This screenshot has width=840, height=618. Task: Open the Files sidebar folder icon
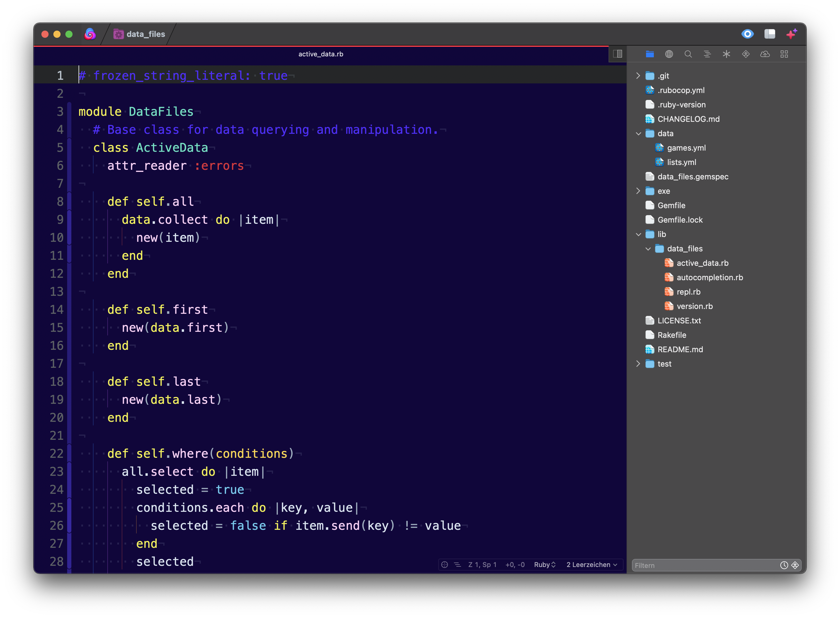coord(650,54)
